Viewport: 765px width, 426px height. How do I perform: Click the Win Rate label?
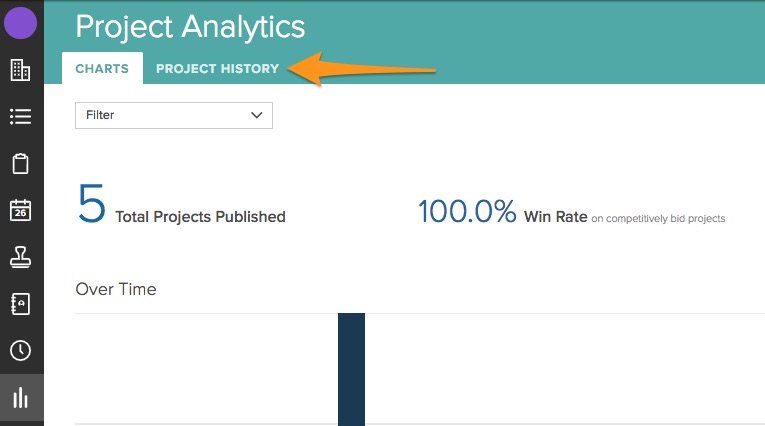click(x=555, y=216)
